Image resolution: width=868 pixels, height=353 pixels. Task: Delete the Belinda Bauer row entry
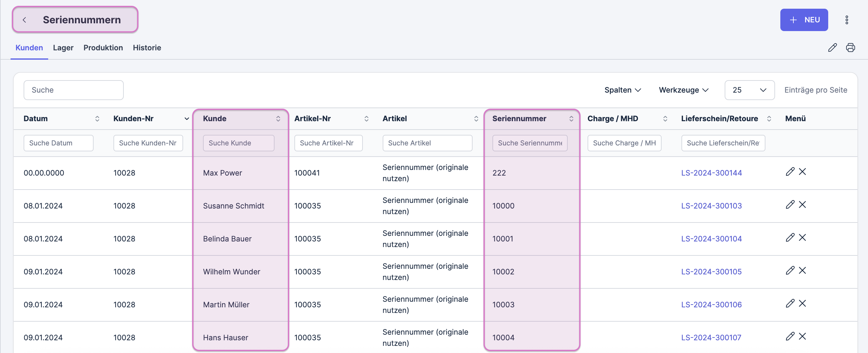[x=802, y=238]
